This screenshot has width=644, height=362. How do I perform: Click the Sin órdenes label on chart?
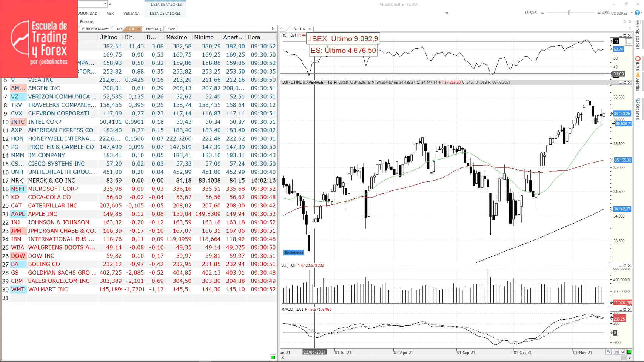click(x=294, y=253)
